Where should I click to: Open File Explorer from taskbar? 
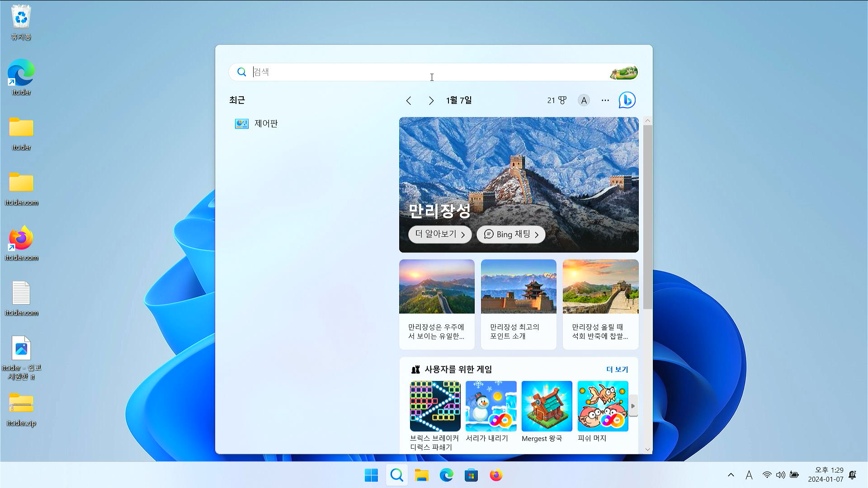coord(421,475)
